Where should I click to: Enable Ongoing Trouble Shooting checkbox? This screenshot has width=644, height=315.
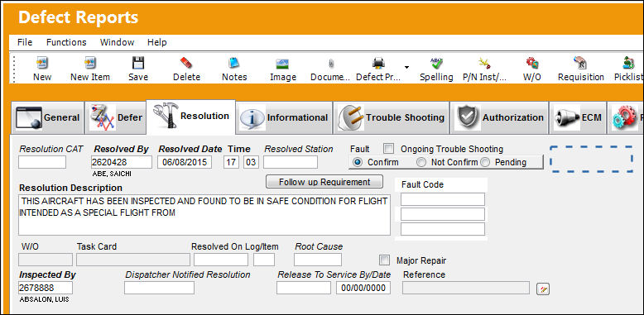[388, 149]
